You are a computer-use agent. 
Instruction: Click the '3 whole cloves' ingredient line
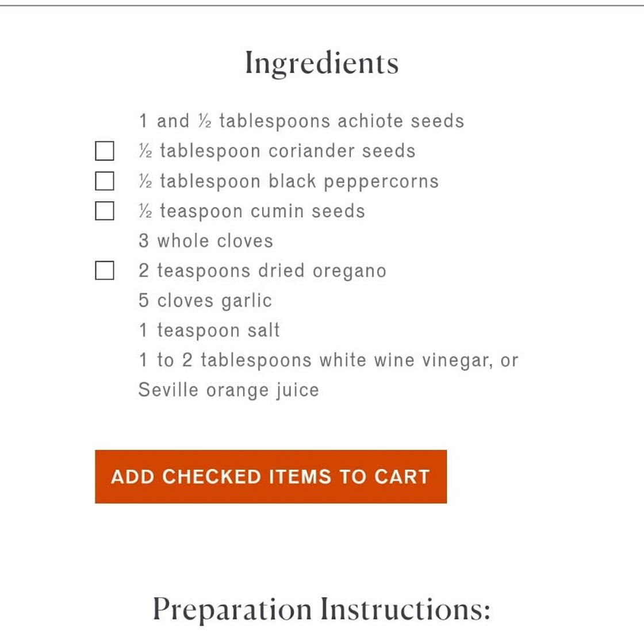[206, 241]
